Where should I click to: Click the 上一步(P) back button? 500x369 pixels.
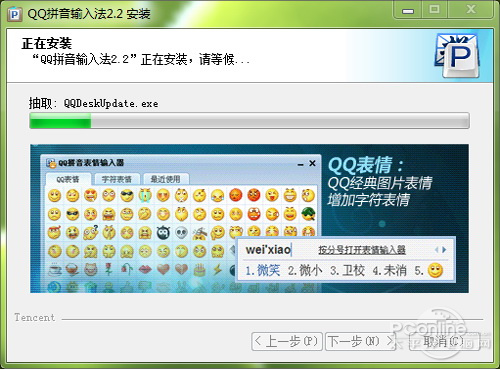287,341
